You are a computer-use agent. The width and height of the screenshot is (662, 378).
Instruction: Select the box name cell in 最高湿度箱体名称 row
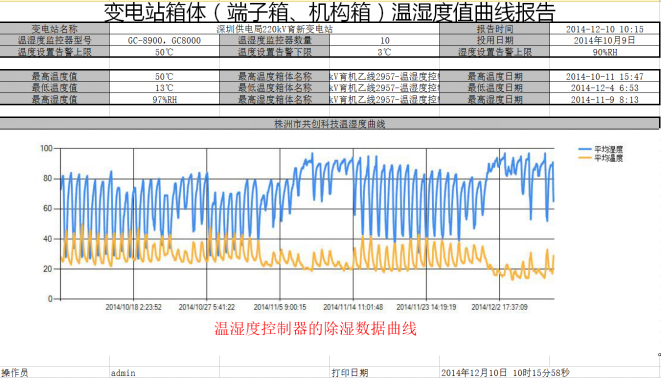[x=385, y=99]
